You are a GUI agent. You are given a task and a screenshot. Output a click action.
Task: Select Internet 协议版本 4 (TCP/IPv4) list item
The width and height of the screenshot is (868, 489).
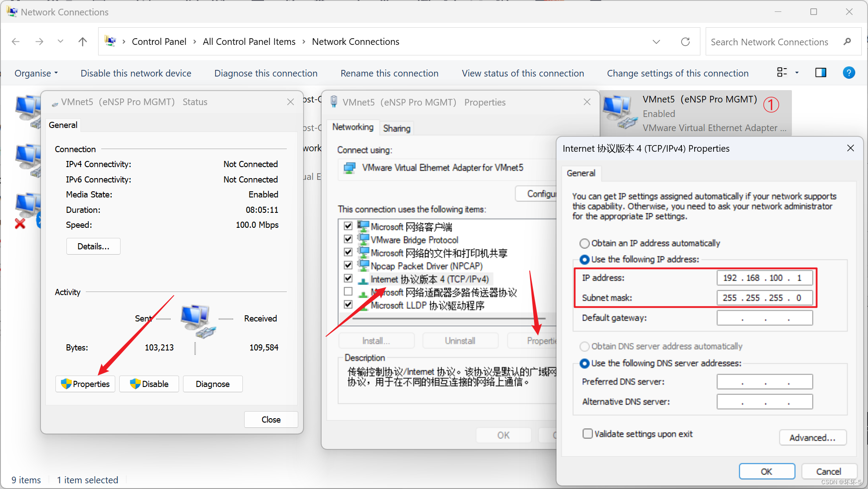(x=429, y=279)
